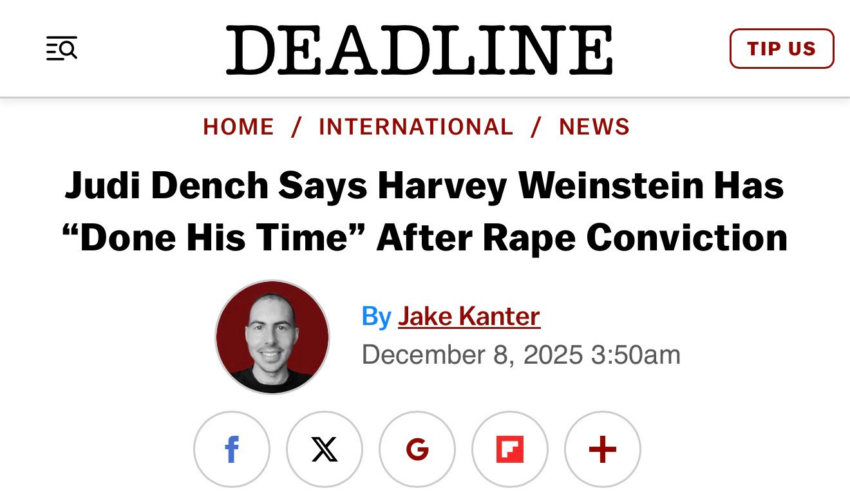Open the menu and search icon
The height and width of the screenshot is (504, 850).
tap(62, 49)
